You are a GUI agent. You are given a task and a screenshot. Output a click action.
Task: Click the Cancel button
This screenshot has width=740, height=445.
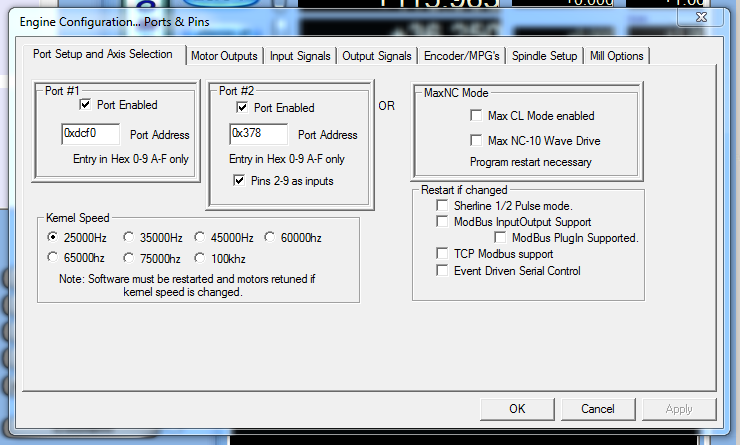[x=597, y=408]
